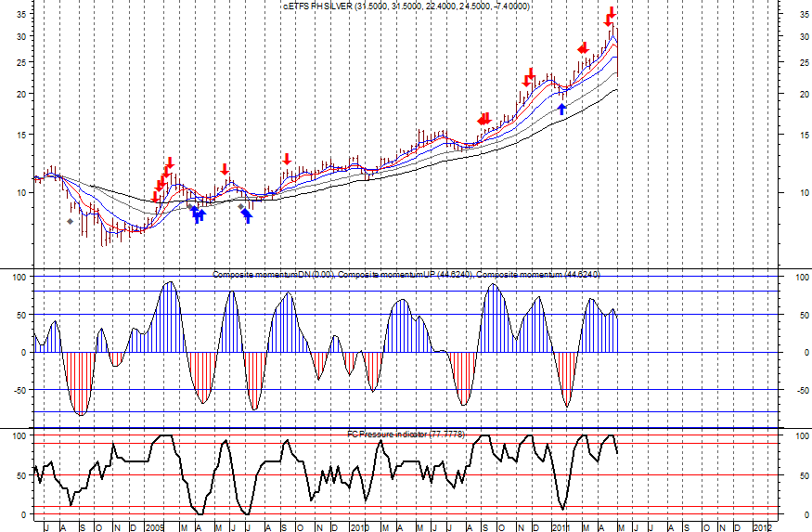Click the 15 price label on right axis
This screenshot has width=812, height=532.
(x=805, y=136)
